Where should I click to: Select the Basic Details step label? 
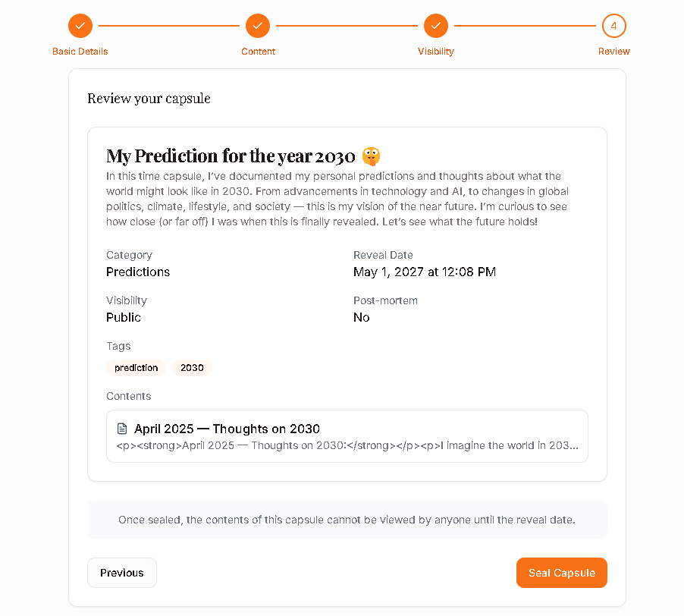click(80, 52)
